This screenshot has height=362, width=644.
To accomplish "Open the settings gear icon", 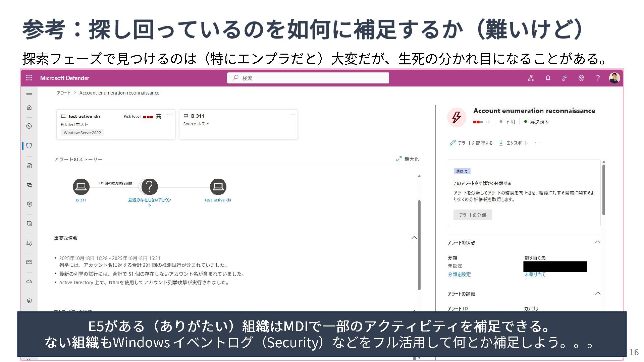I will click(581, 78).
